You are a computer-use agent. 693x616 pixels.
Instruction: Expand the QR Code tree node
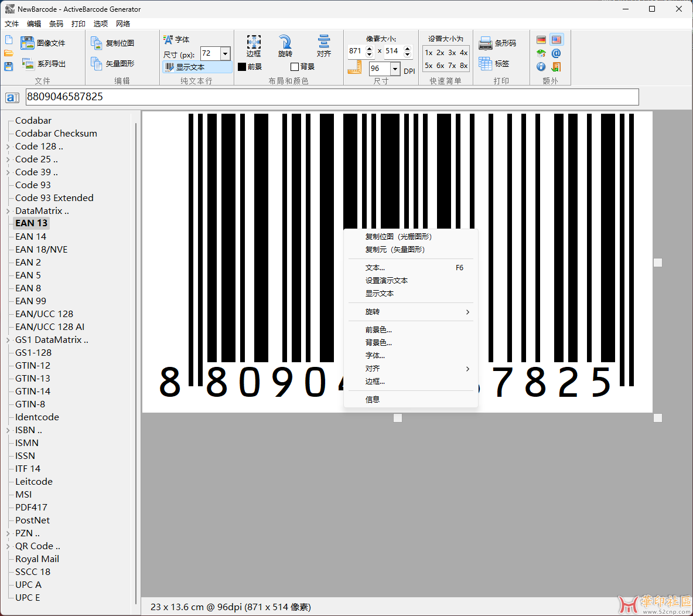click(x=8, y=547)
